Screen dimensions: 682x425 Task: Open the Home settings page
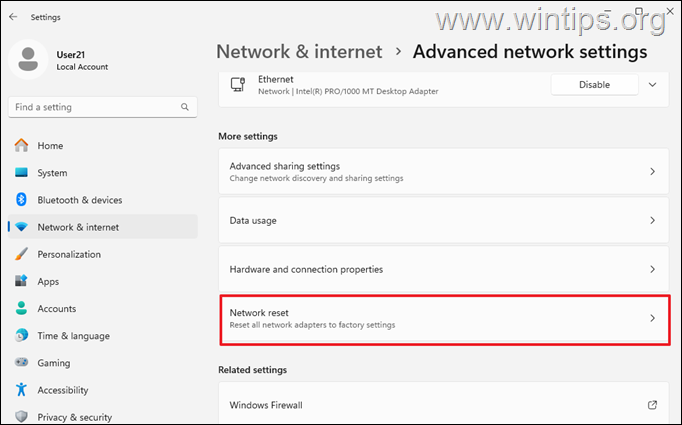coord(50,145)
